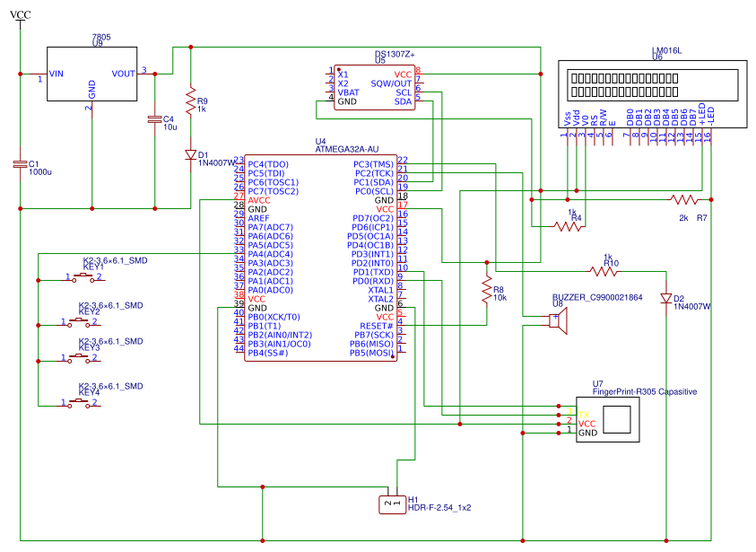Select the FingerPrint-R305 Capasitive label

pyautogui.click(x=645, y=391)
